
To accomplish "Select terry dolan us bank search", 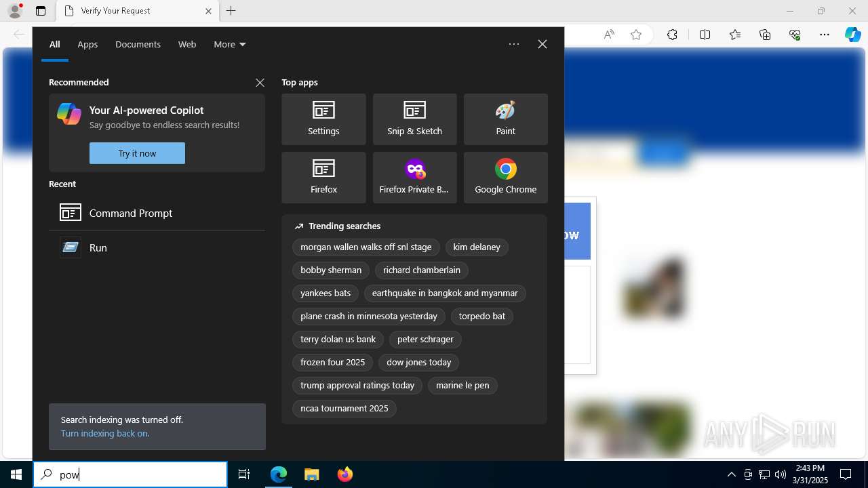I will click(338, 340).
